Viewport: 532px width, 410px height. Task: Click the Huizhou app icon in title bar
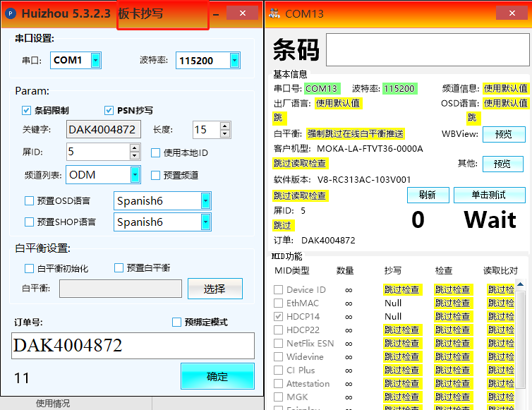click(x=11, y=14)
